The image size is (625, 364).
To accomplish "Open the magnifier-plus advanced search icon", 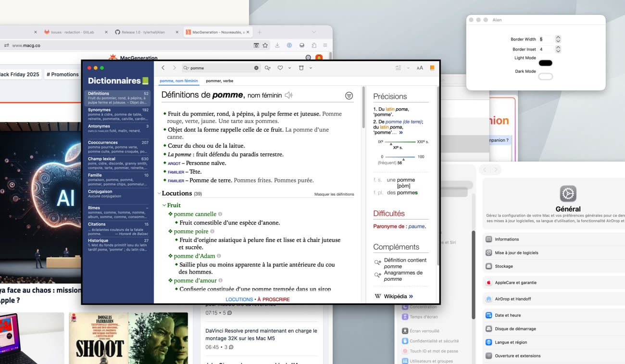I will click(267, 68).
